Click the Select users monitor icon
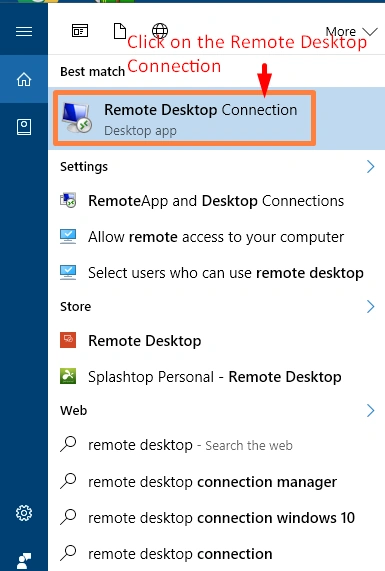Viewport: 385px width, 571px height. 68,273
